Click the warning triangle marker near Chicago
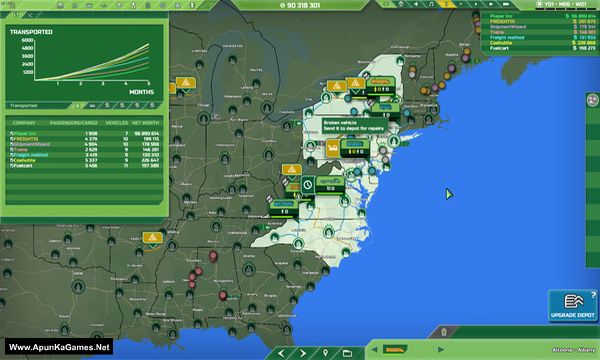Image resolution: width=600 pixels, height=360 pixels. (x=186, y=83)
